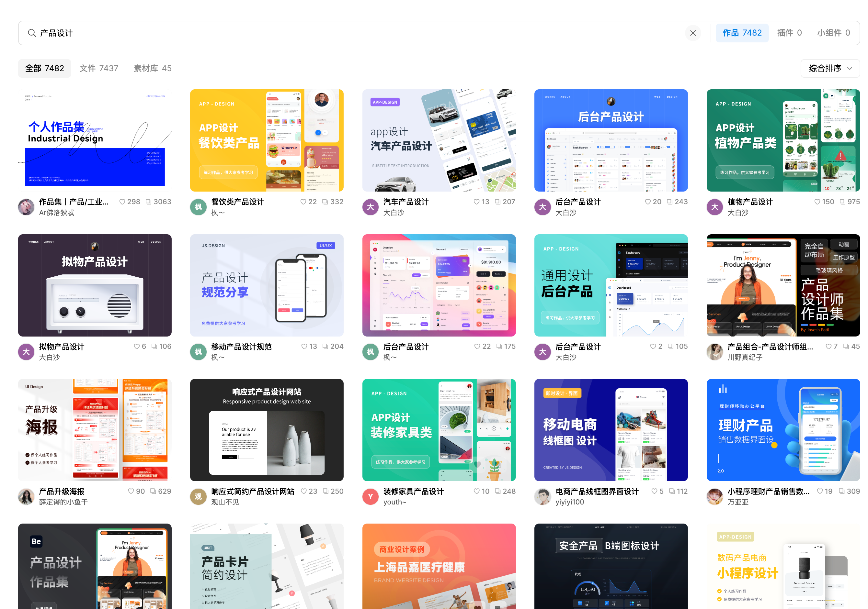Click the chevron in 综合排序 box

850,68
